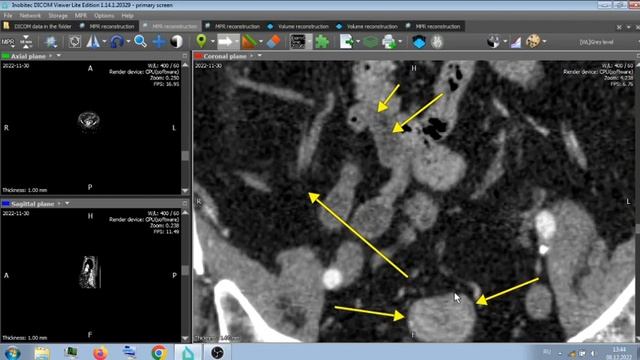Open dropdown arrow beside pyramid flip tool
This screenshot has width=640, height=360.
pyautogui.click(x=104, y=42)
